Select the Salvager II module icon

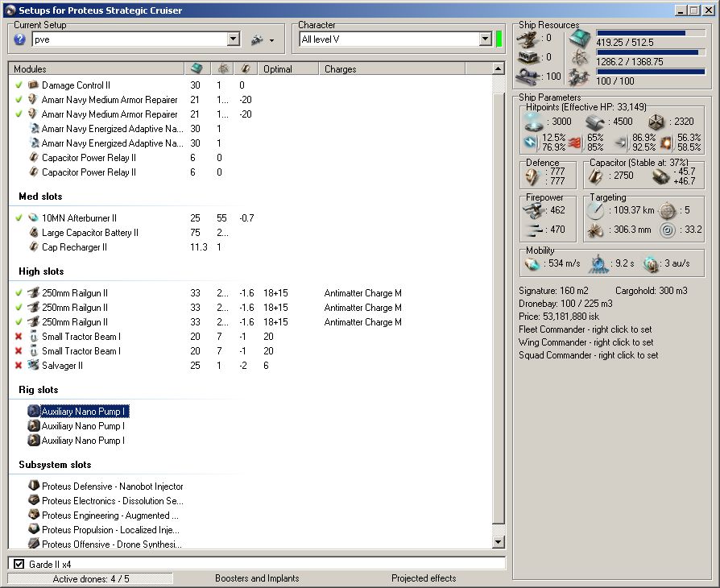pos(33,365)
